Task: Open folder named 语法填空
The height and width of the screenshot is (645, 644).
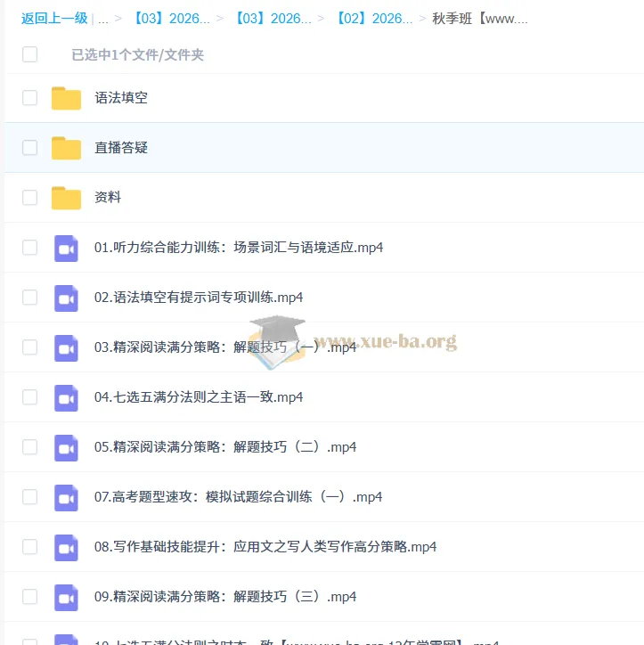Action: pos(121,98)
